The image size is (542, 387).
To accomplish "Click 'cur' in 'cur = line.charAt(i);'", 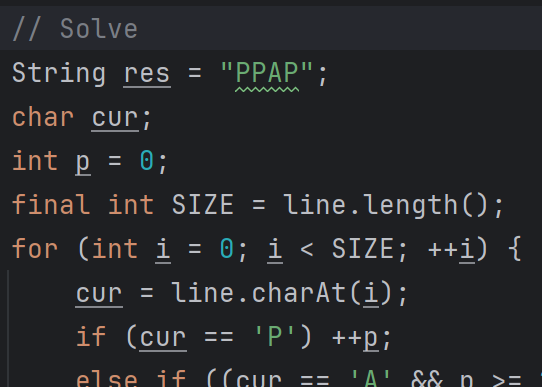I will (x=99, y=294).
